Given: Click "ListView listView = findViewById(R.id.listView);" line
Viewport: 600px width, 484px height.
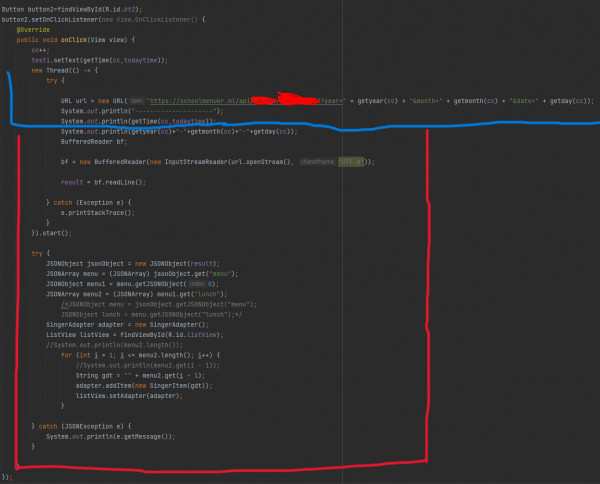Looking at the screenshot, I should point(135,335).
